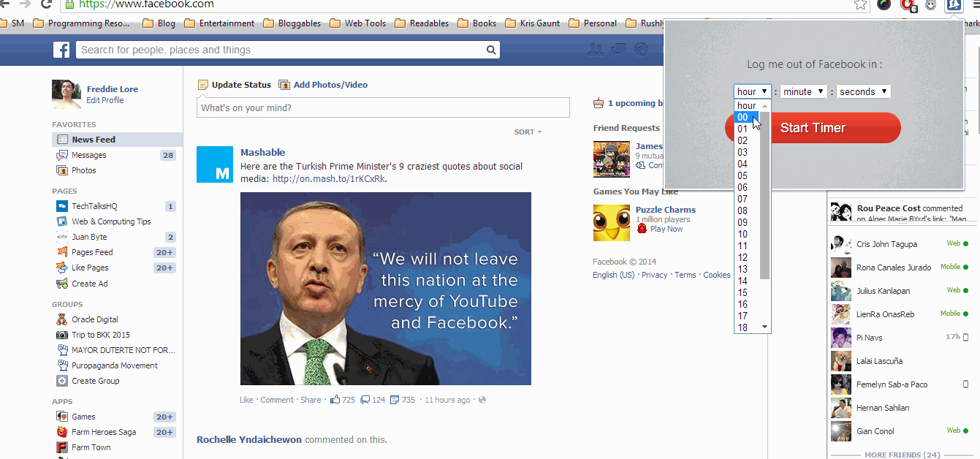Click the gray face extension icon
Viewport: 980px width, 459px height.
coord(930,4)
